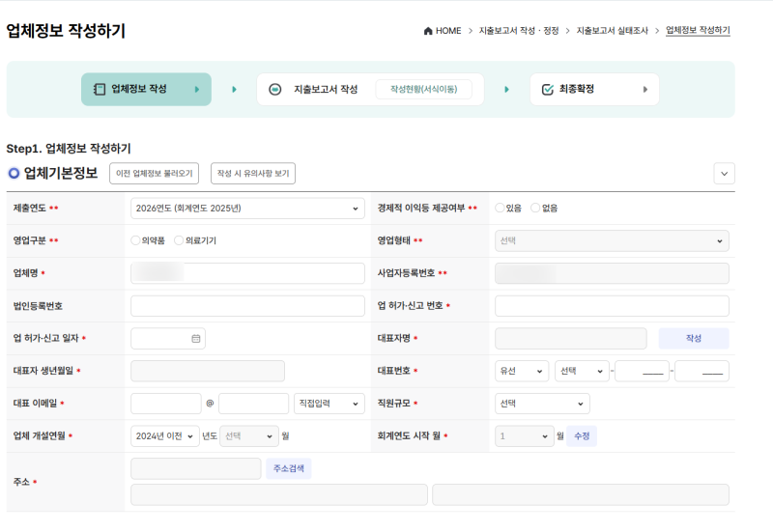Click the last phone number field of 대표번호
This screenshot has width=773, height=532.
click(702, 371)
